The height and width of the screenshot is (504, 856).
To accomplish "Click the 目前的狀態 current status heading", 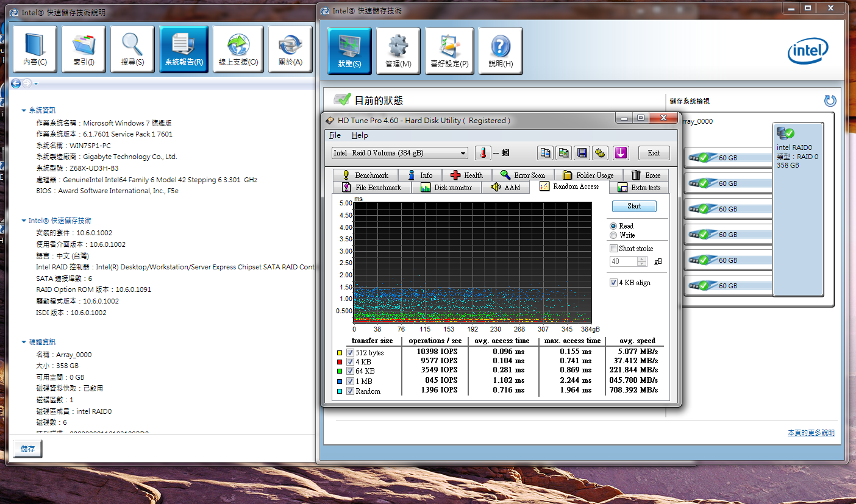I will [379, 101].
